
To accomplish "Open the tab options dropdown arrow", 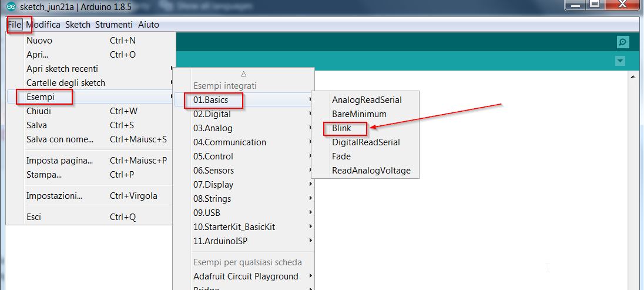I will coord(620,61).
